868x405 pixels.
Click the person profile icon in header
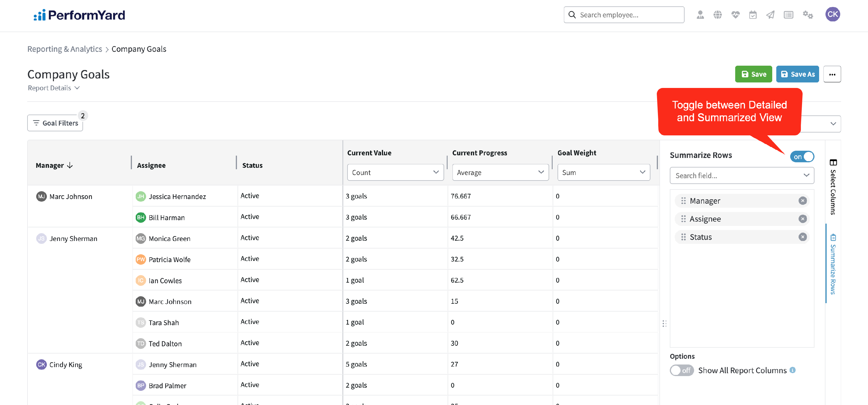coord(700,15)
